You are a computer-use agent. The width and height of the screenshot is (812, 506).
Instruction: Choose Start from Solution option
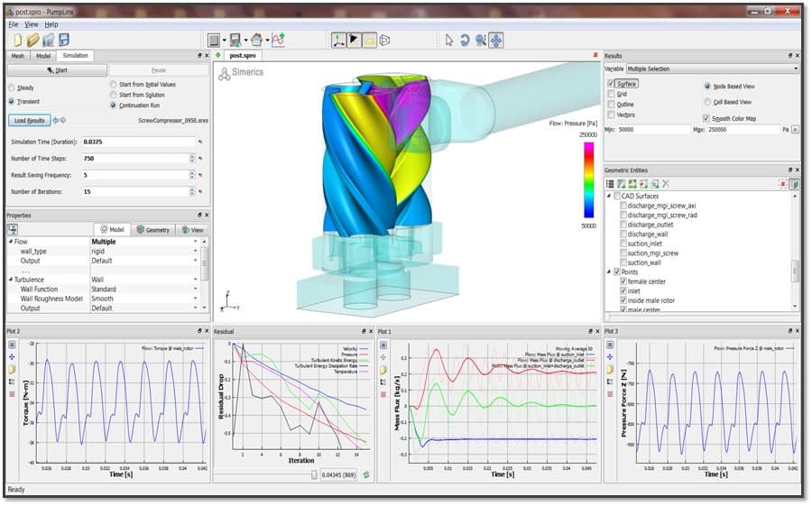114,95
